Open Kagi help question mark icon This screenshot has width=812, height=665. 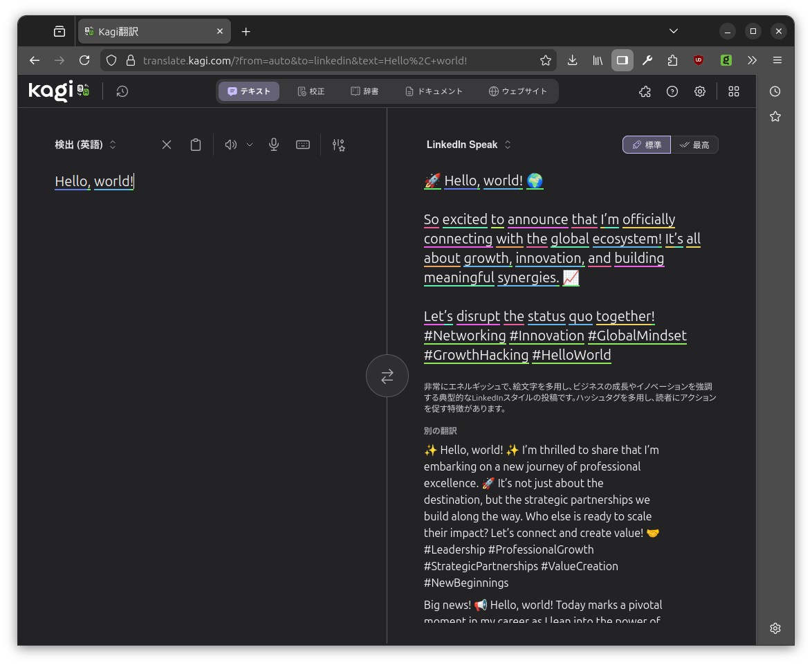(672, 91)
